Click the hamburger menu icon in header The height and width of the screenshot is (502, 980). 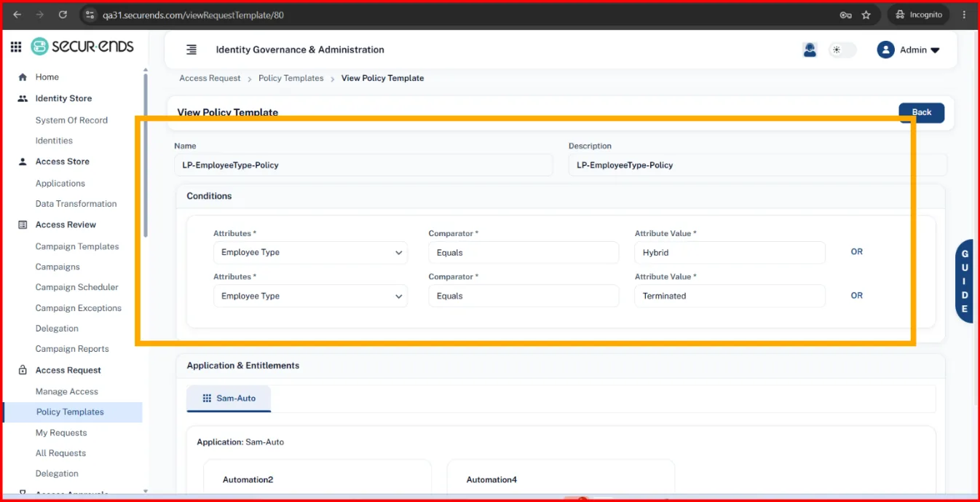(191, 50)
